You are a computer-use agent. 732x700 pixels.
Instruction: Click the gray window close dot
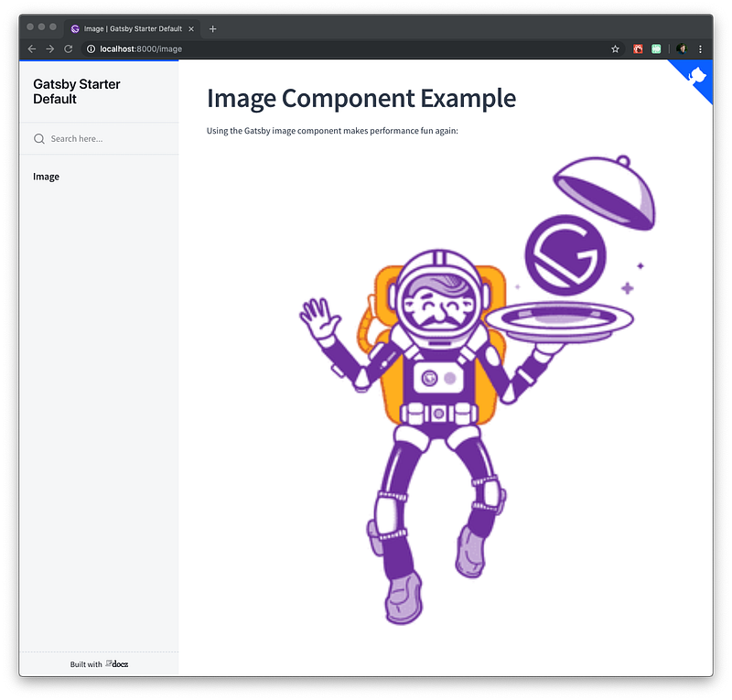click(x=30, y=27)
